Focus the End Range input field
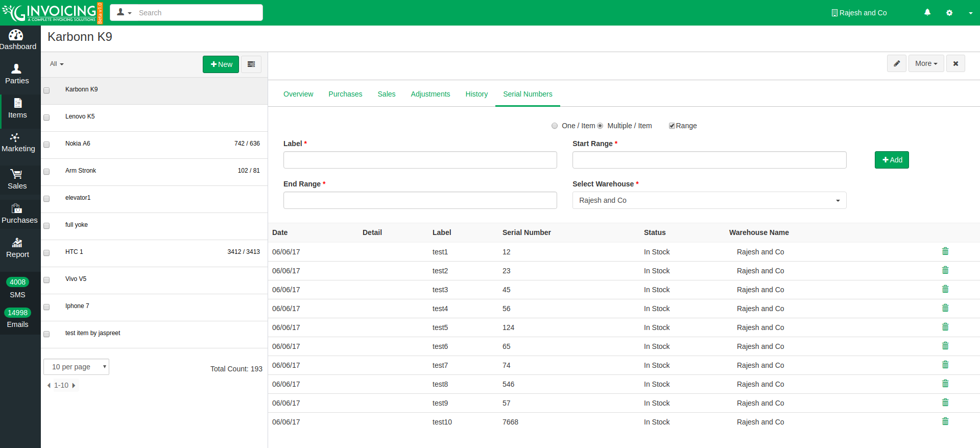Viewport: 980px width, 448px height. click(420, 200)
